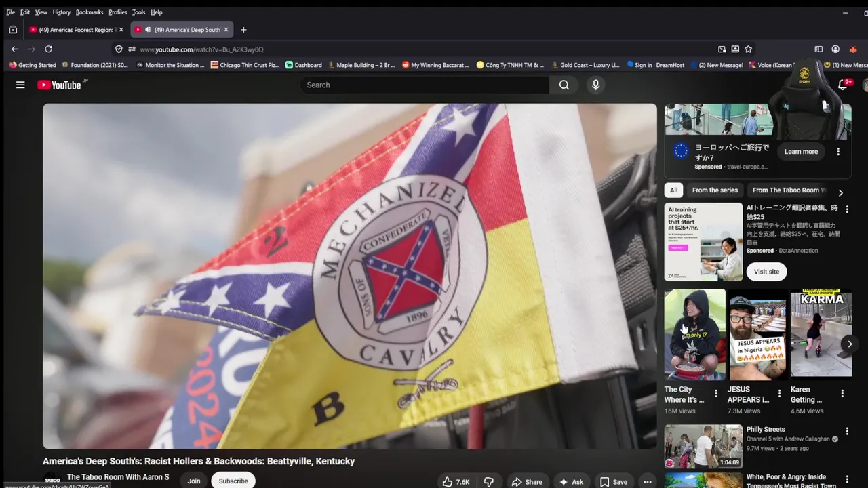Open the more actions ellipsis under video
Viewport: 868px width, 488px height.
coord(647,482)
